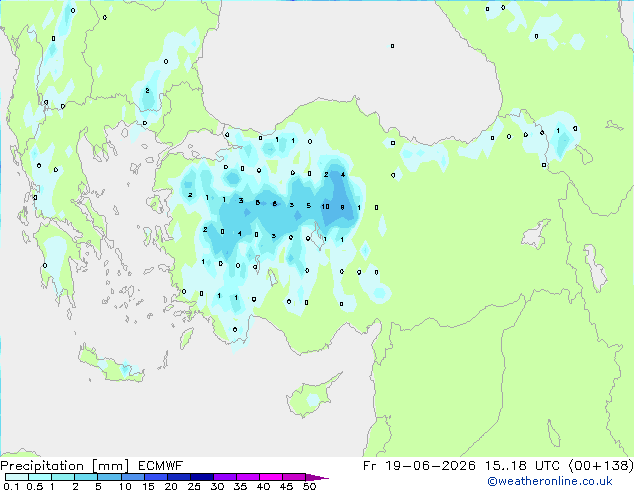The image size is (634, 490).
Task: Click the legend scale label '50'
Action: point(310,486)
